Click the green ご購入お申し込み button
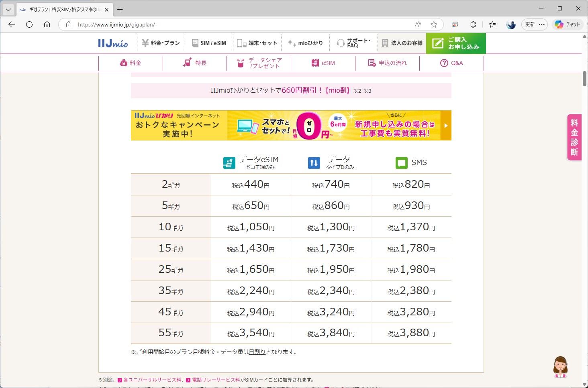This screenshot has width=588, height=388. click(x=456, y=43)
